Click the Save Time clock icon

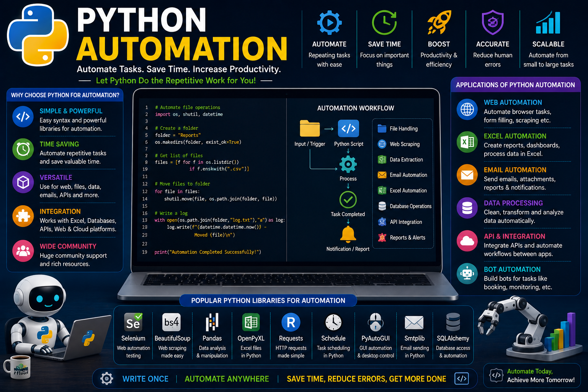point(384,23)
